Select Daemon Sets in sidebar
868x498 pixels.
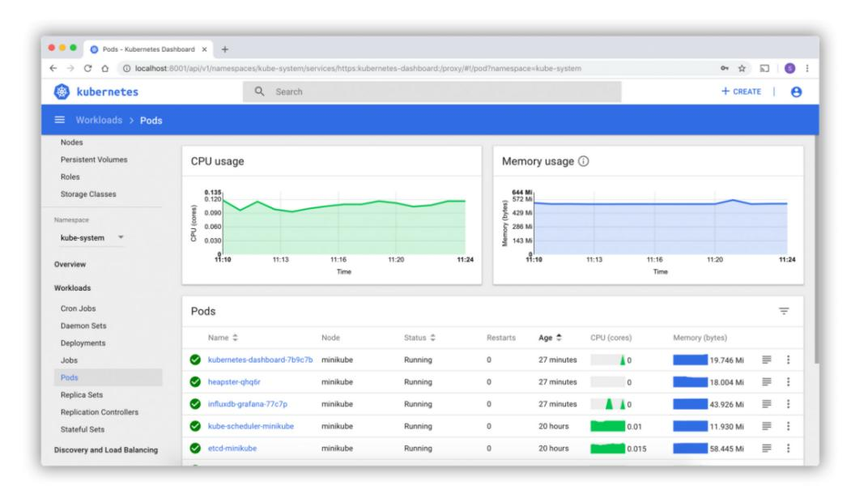pos(83,326)
